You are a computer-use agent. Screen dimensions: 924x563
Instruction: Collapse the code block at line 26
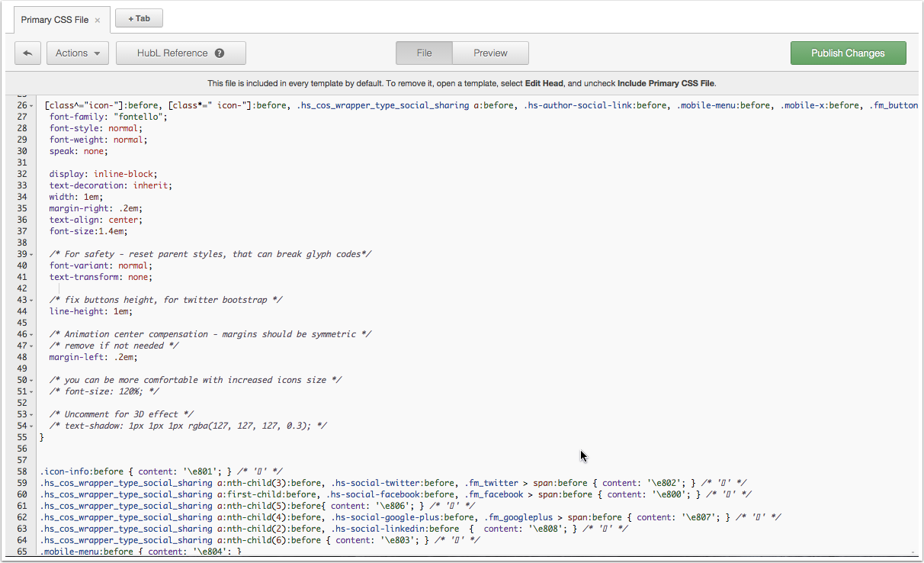click(x=31, y=106)
